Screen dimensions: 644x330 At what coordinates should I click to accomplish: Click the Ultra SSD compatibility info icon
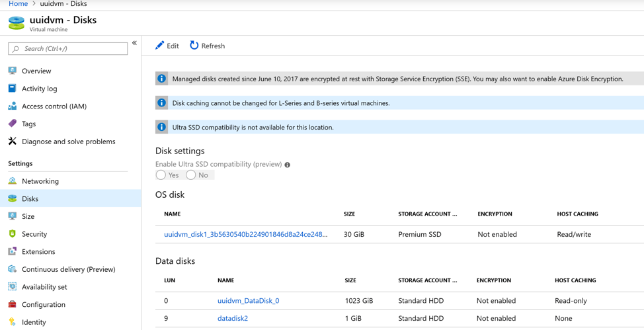[288, 165]
